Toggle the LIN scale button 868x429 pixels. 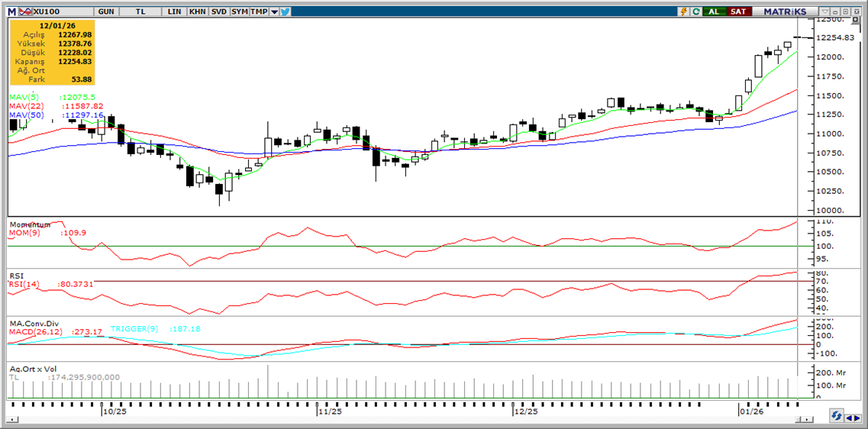174,11
